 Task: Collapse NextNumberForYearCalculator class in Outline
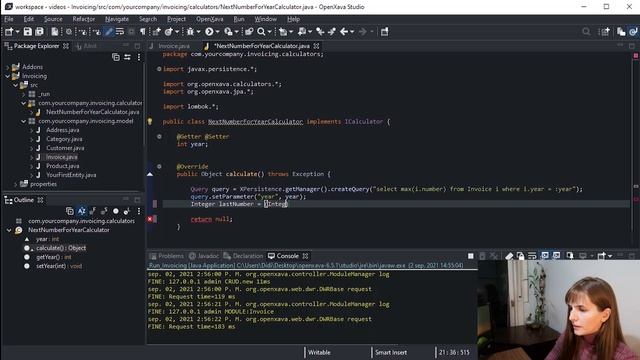click(9, 230)
